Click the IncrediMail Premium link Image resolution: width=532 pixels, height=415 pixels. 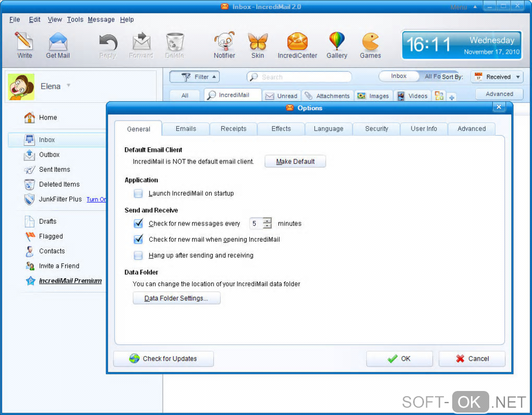(70, 281)
